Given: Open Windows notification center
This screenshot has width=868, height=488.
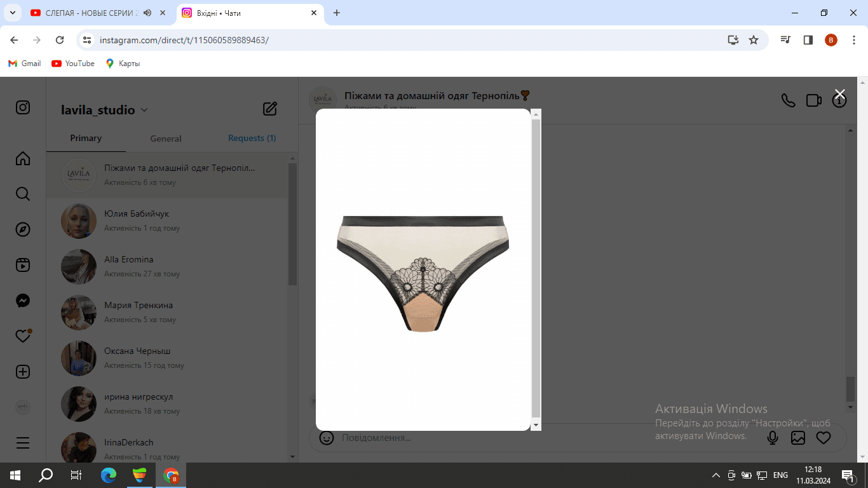Looking at the screenshot, I should (x=848, y=475).
